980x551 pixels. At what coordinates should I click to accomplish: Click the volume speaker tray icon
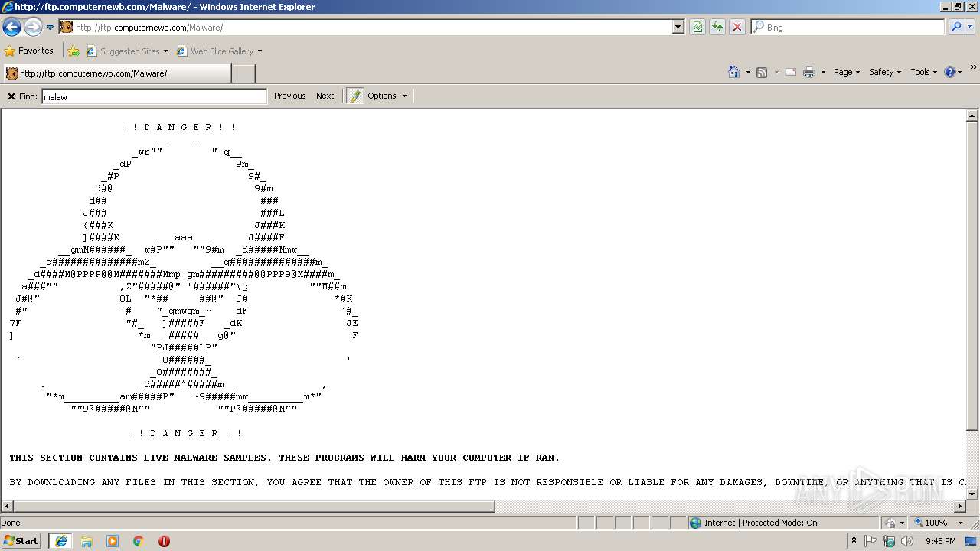pyautogui.click(x=907, y=541)
